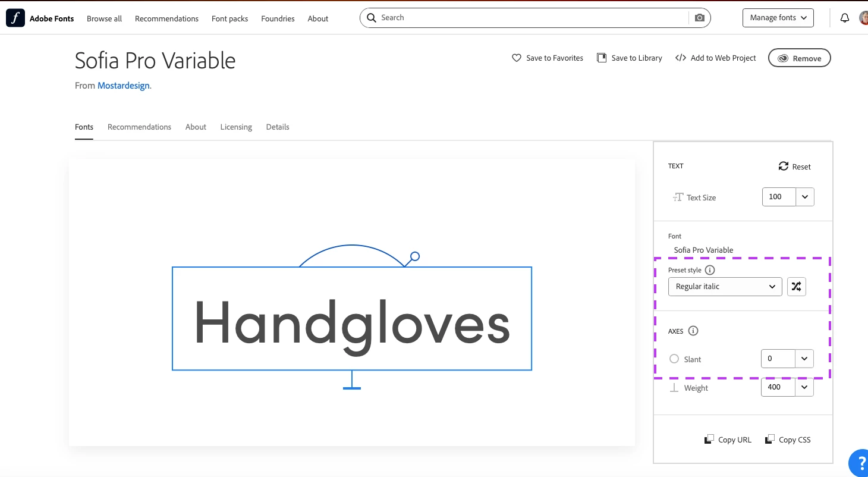The width and height of the screenshot is (868, 477).
Task: Open visual search camera icon
Action: [700, 18]
